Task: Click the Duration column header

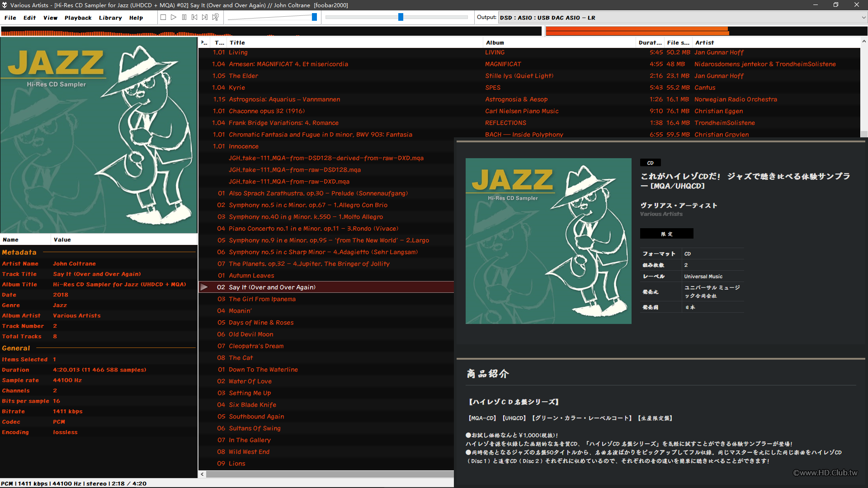Action: pyautogui.click(x=650, y=42)
